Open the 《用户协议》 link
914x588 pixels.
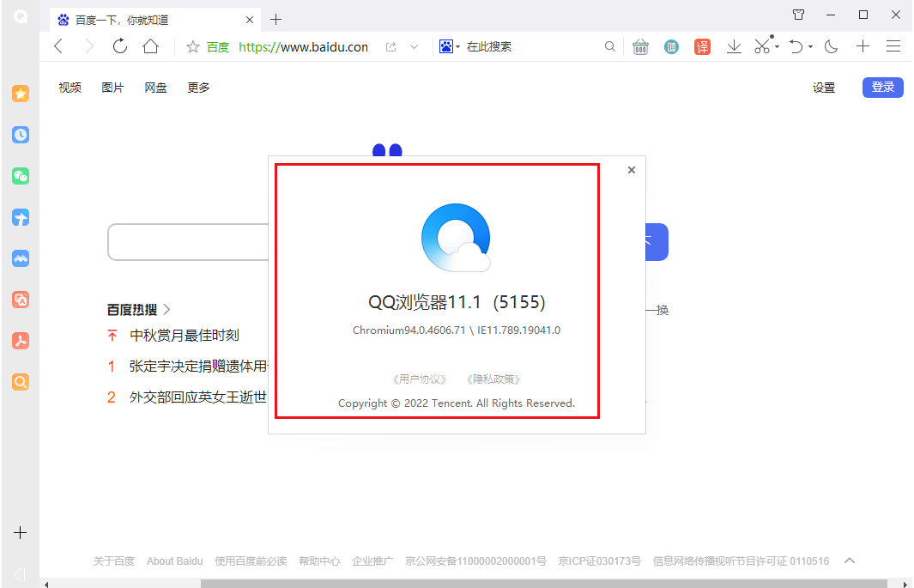click(x=419, y=379)
